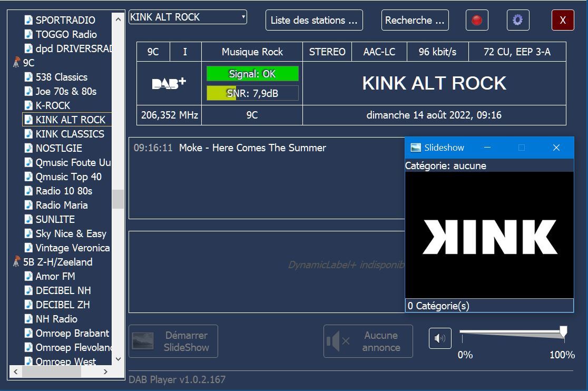
Task: Select dpd DRIVERSRADIO station entry
Action: pos(74,48)
